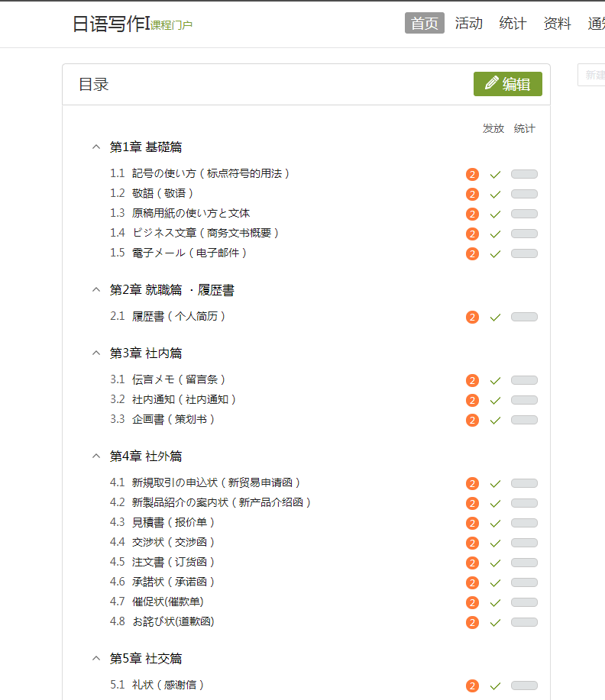Click the 新建 input field
The image size is (605, 700).
[593, 75]
